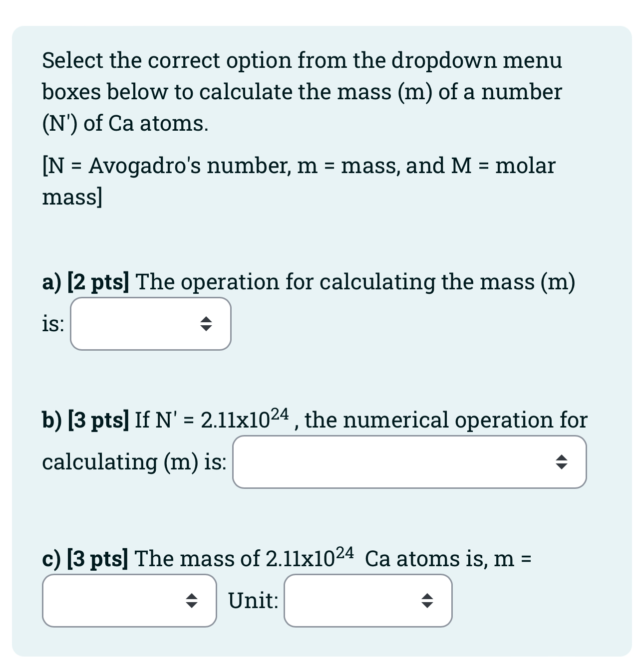Click the arrow icon in the Unit box
The height and width of the screenshot is (657, 644).
coord(427,601)
